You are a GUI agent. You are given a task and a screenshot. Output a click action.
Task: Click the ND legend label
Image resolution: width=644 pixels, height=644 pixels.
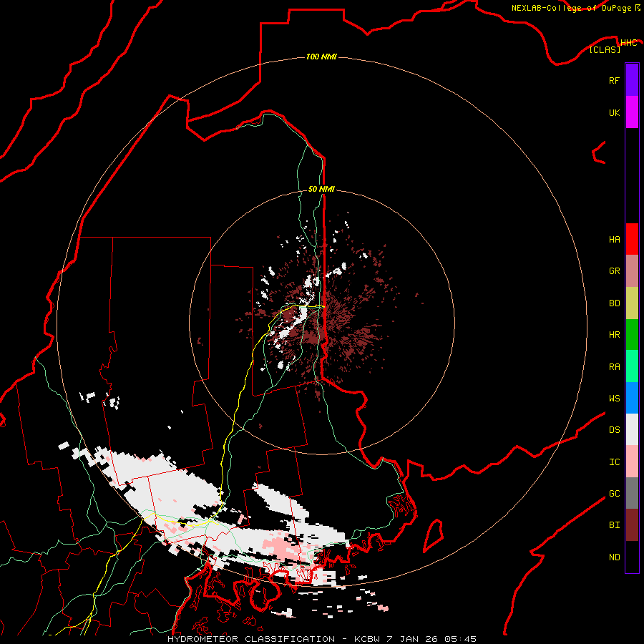click(614, 557)
